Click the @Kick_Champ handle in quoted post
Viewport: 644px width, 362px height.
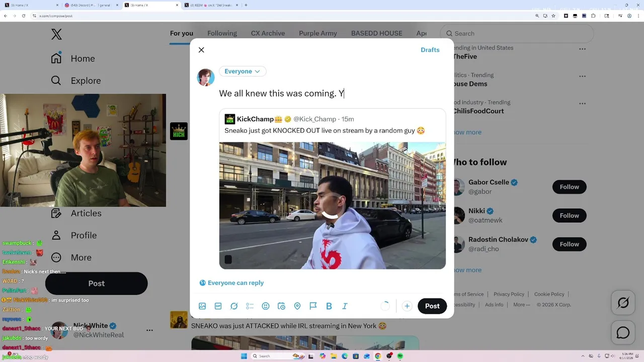[x=314, y=119]
